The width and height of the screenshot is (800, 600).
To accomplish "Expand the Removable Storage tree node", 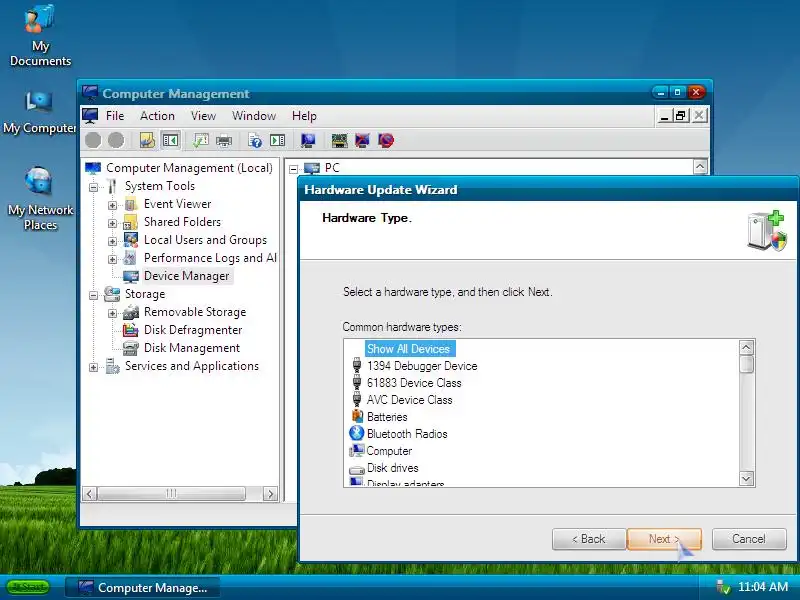I will pos(112,313).
